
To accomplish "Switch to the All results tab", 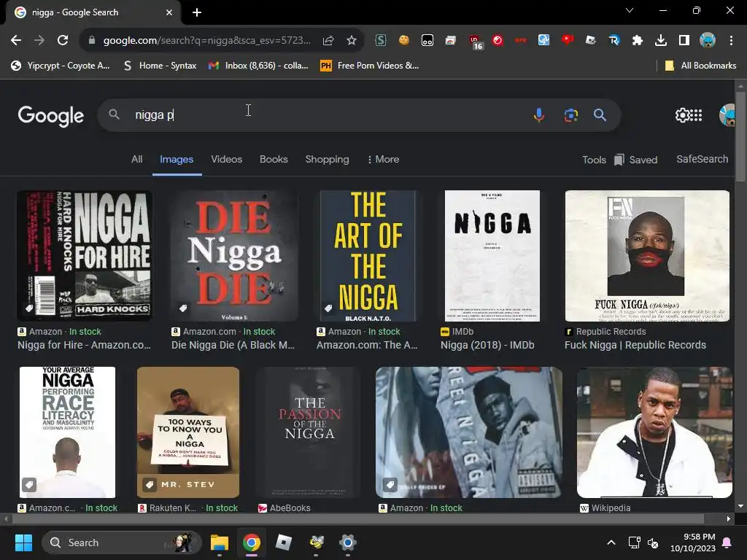I will [x=136, y=160].
